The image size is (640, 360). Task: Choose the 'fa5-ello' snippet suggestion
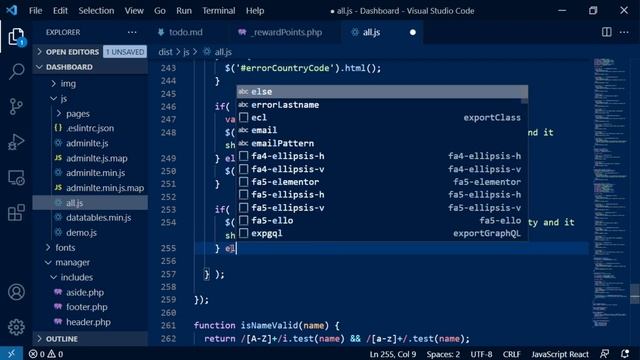pyautogui.click(x=382, y=220)
